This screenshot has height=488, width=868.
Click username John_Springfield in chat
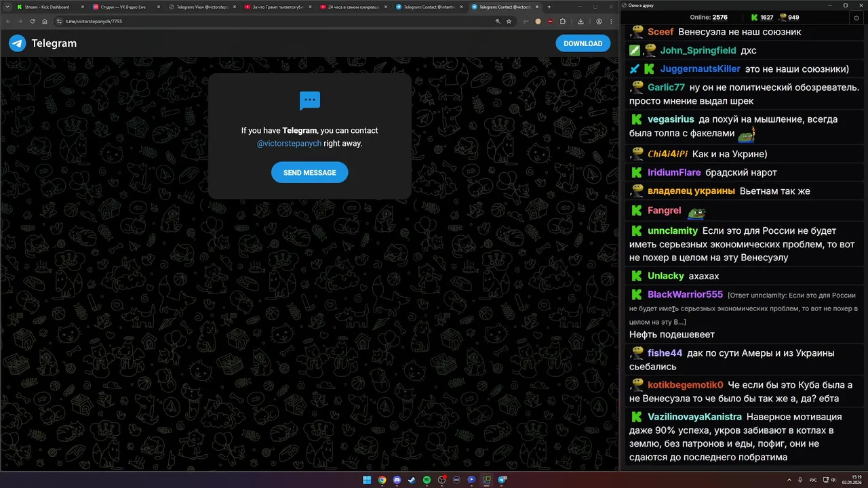pos(698,50)
